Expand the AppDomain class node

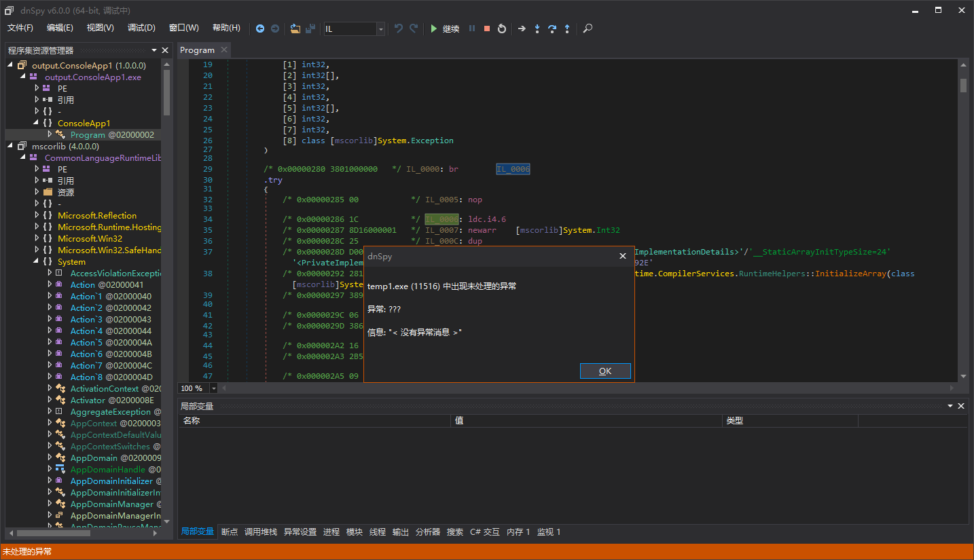pyautogui.click(x=50, y=458)
